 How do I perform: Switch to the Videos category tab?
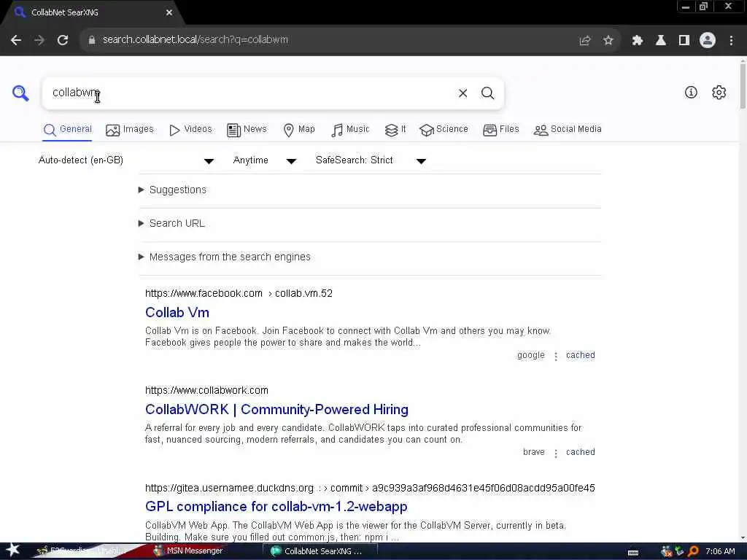click(x=190, y=130)
